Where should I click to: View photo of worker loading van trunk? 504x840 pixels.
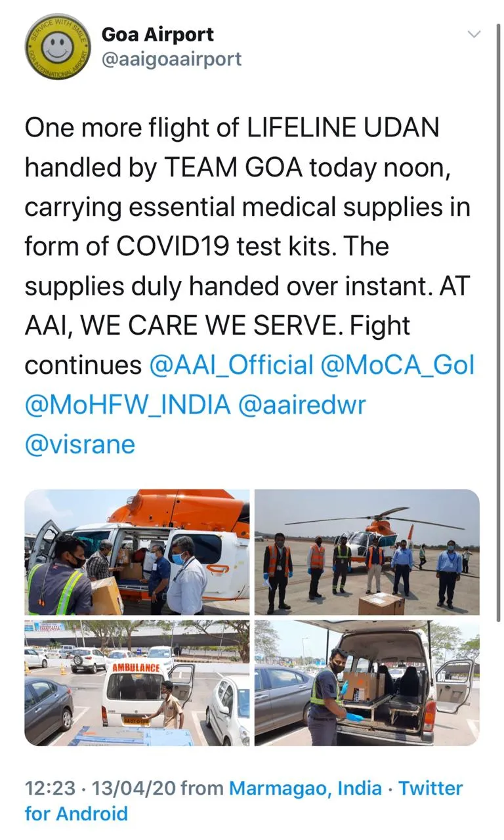(367, 683)
